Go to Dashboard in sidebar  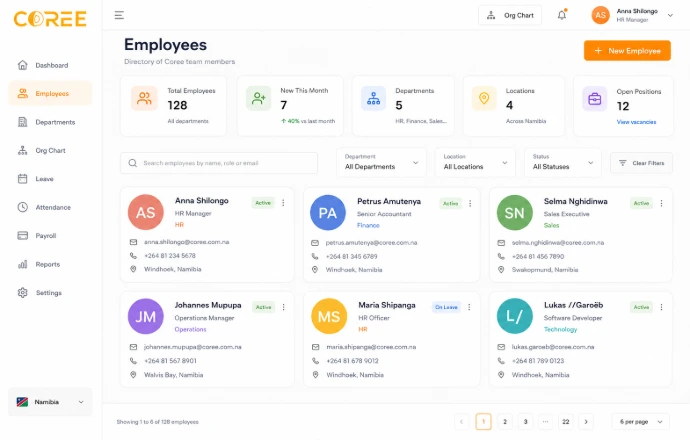click(50, 65)
